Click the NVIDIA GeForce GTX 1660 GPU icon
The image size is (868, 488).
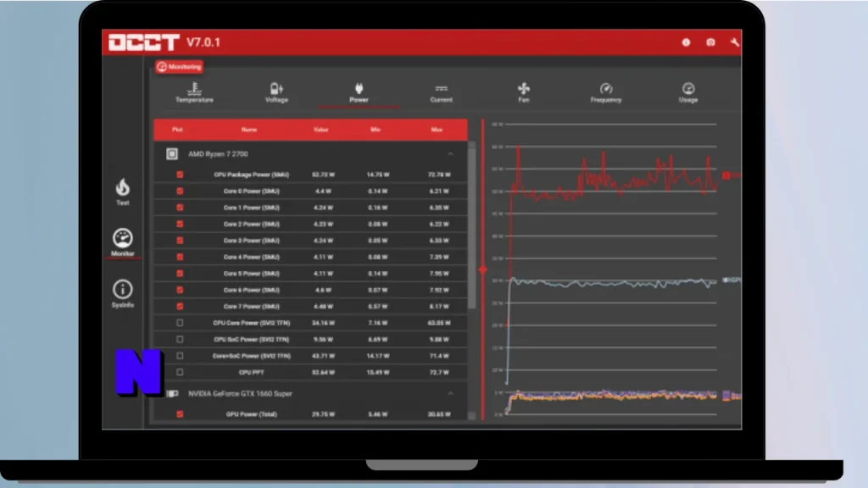[173, 394]
